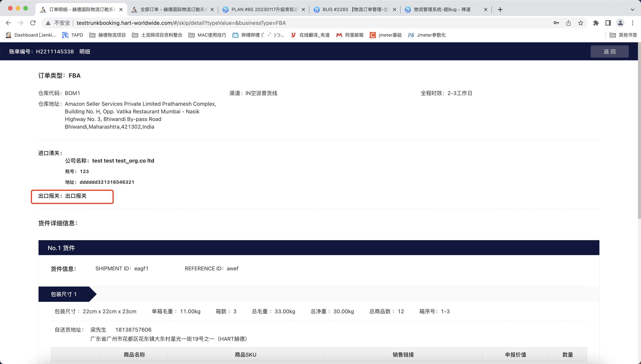Expand the tab search chevron
641x364 pixels.
pos(632,10)
